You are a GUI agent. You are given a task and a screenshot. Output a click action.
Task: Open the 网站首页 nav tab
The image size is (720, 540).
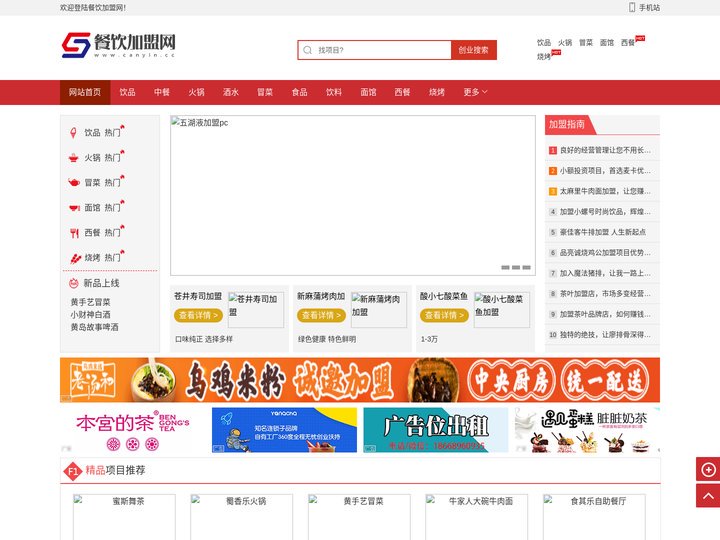click(x=85, y=92)
